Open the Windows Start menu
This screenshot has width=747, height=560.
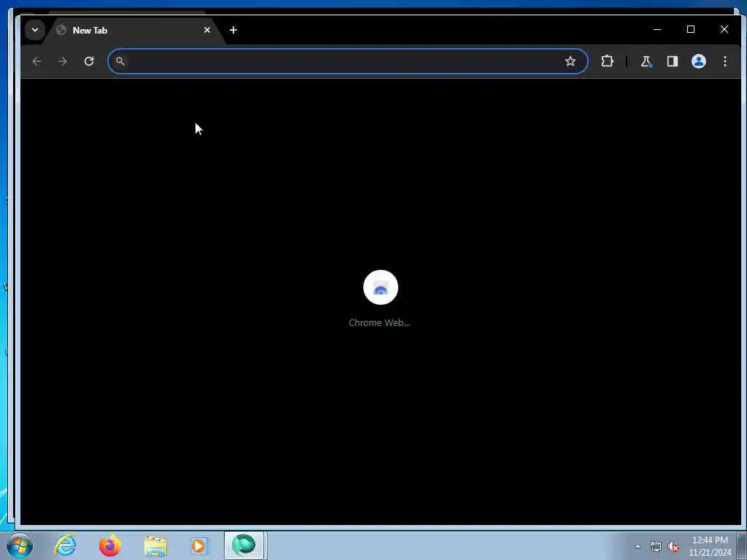pos(20,545)
